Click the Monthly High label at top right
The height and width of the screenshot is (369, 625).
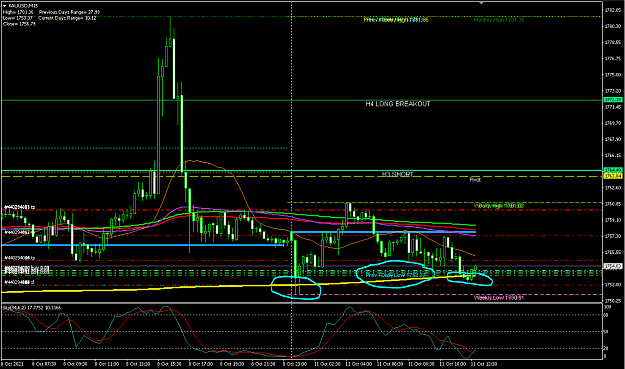pos(499,20)
